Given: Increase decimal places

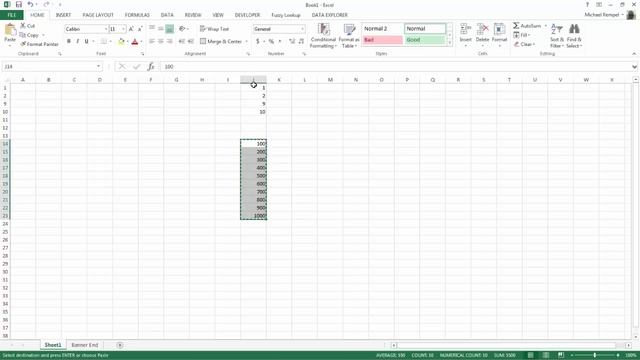Looking at the screenshot, I should 292,41.
